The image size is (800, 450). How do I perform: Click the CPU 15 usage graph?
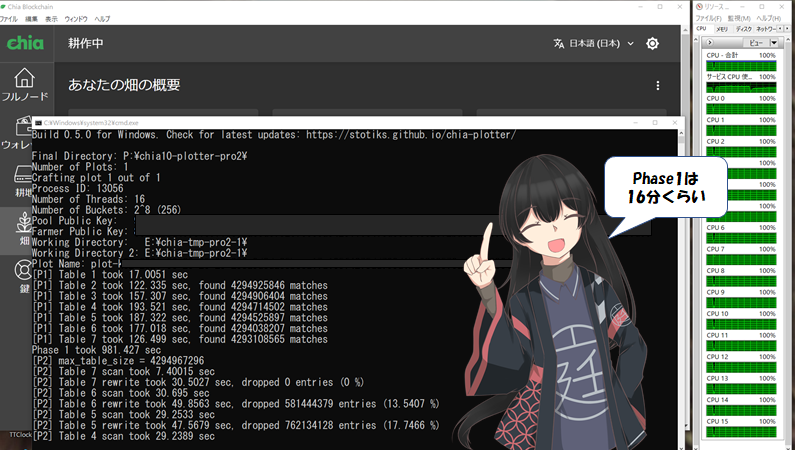click(741, 432)
